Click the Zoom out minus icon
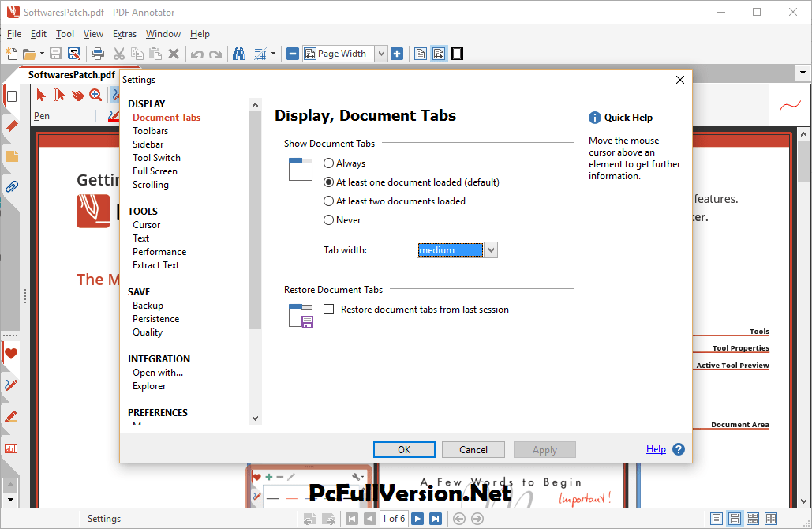The height and width of the screenshot is (529, 812). (293, 54)
